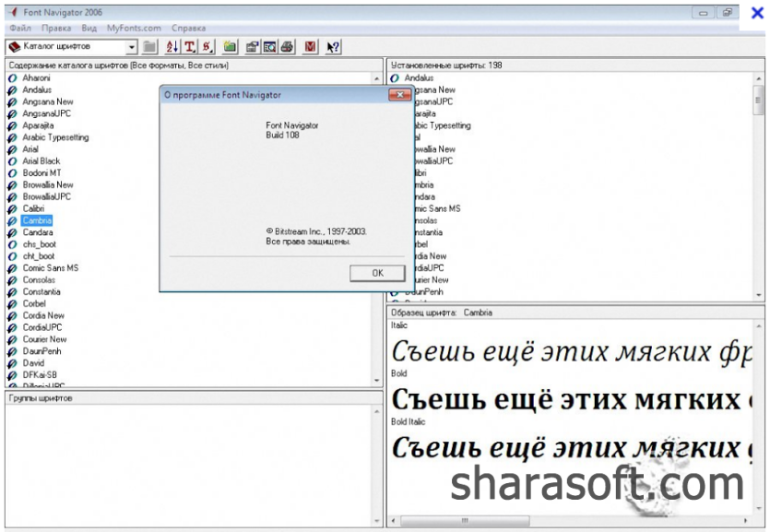The image size is (770, 532).
Task: Select DaunPenh in the catalog list
Action: (42, 351)
